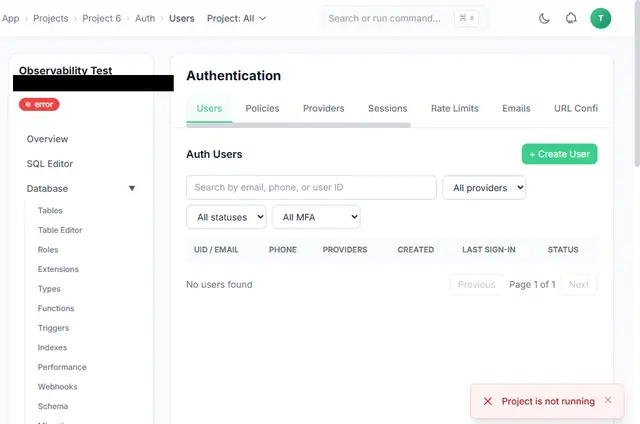Screen dimensions: 640x424
Task: Open the All MFA dropdown
Action: (316, 217)
